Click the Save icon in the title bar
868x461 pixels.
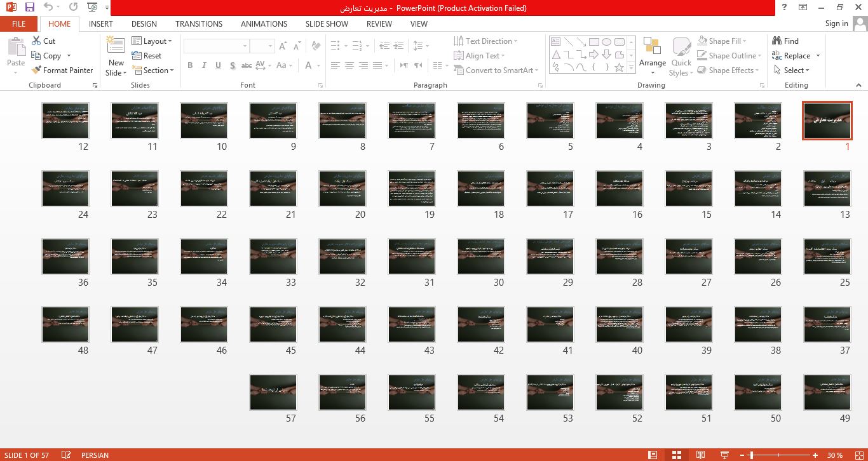30,8
